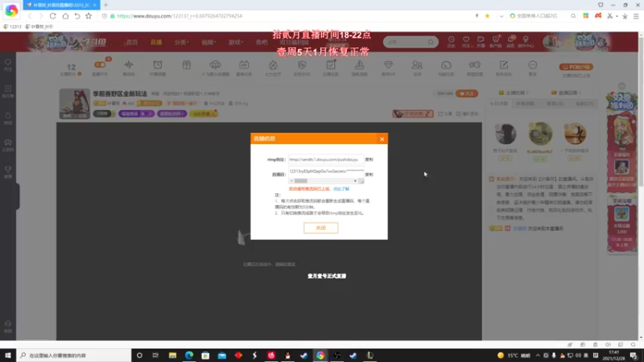Select the 直播 nav item in header
Viewport: 644px width, 362px height.
pos(156,43)
